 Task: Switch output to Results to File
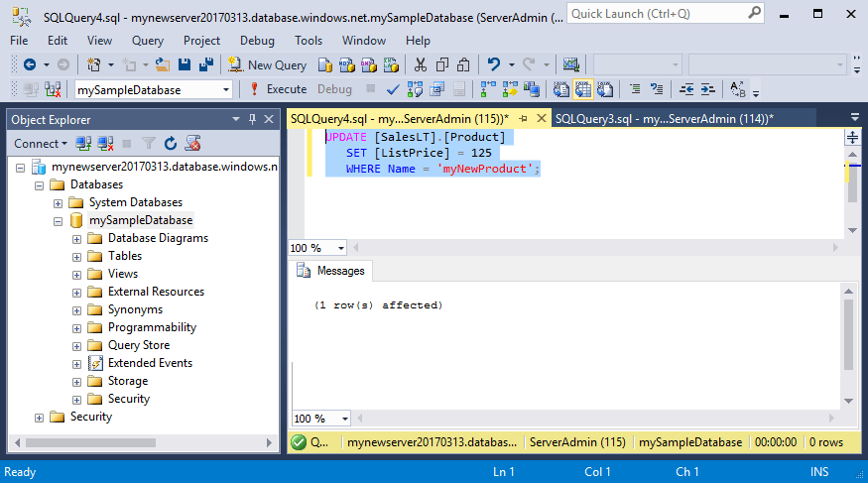[605, 89]
